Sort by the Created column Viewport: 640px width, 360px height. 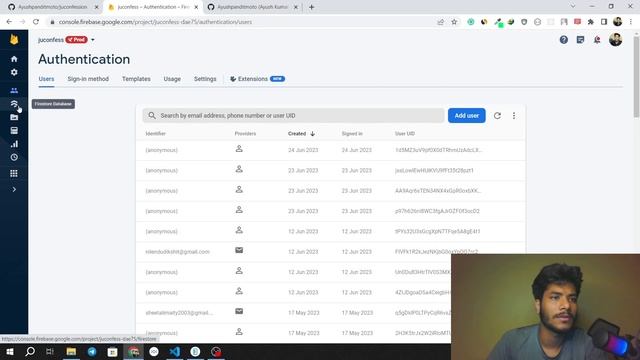pos(301,133)
